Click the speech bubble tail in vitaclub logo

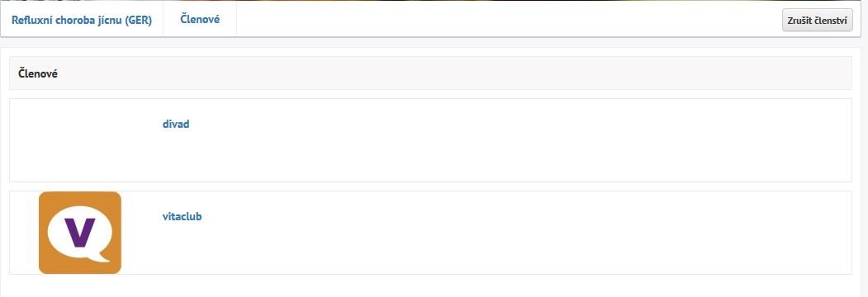102,257
